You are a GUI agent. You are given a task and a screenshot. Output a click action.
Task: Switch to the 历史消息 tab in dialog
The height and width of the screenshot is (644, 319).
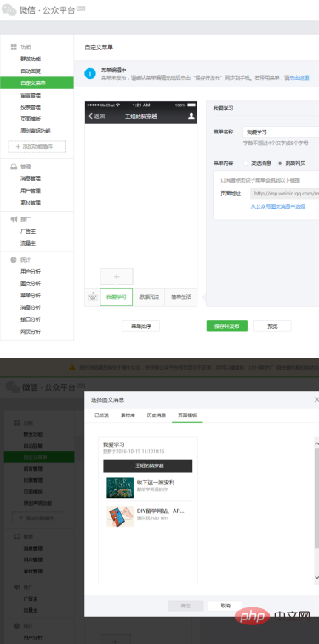(157, 415)
